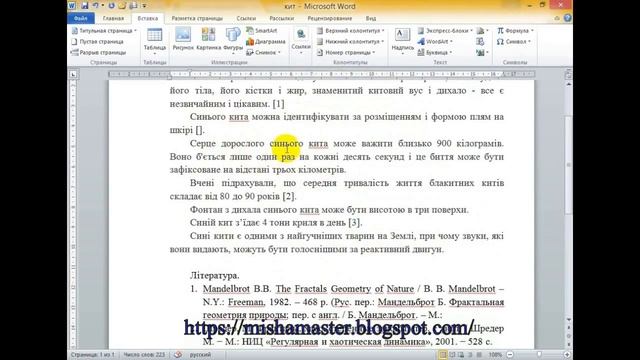Insert a Разрыв страницы page break
Image resolution: width=640 pixels, height=360 pixels.
(x=98, y=52)
